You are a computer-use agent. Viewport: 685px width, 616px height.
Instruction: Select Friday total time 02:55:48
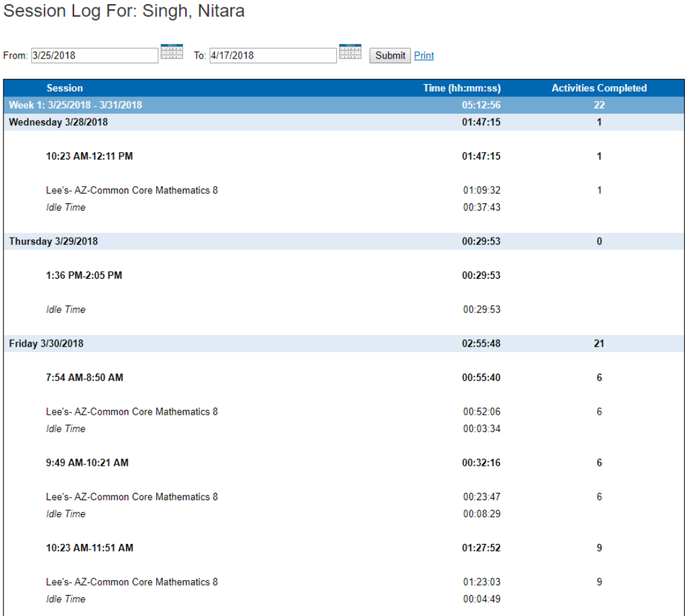(481, 343)
